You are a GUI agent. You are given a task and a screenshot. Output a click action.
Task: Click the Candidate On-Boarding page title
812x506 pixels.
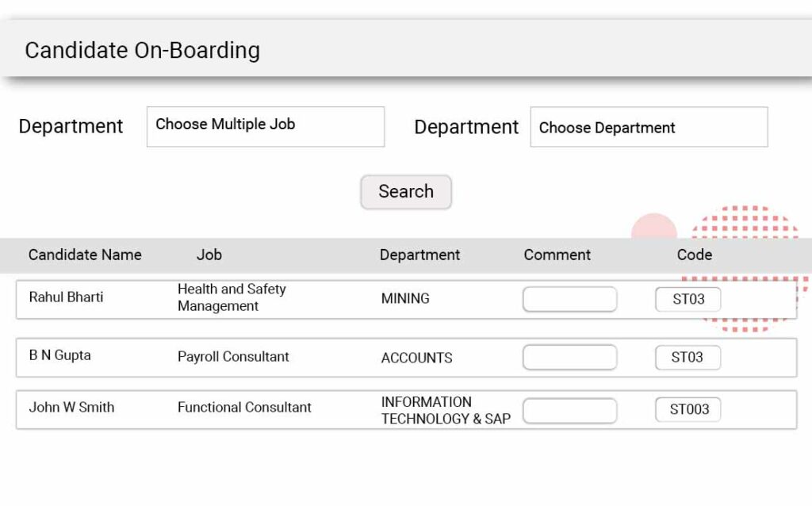pos(142,50)
